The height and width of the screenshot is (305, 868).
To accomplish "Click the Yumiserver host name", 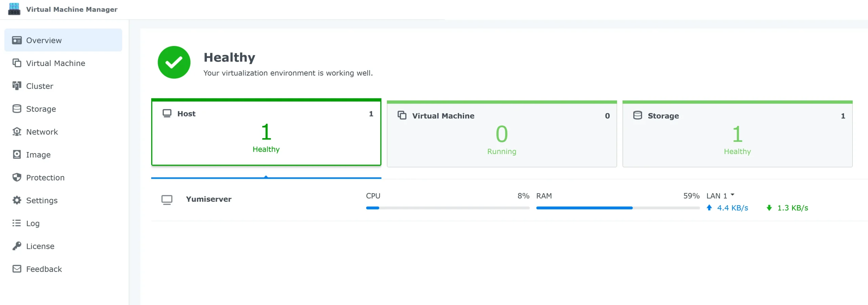I will 209,199.
